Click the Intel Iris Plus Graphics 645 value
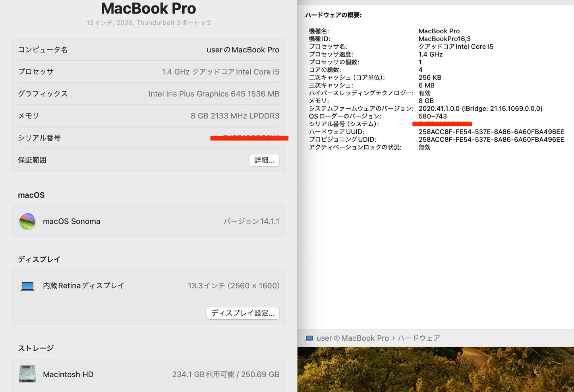Viewport: 574px width, 392px height. (214, 94)
